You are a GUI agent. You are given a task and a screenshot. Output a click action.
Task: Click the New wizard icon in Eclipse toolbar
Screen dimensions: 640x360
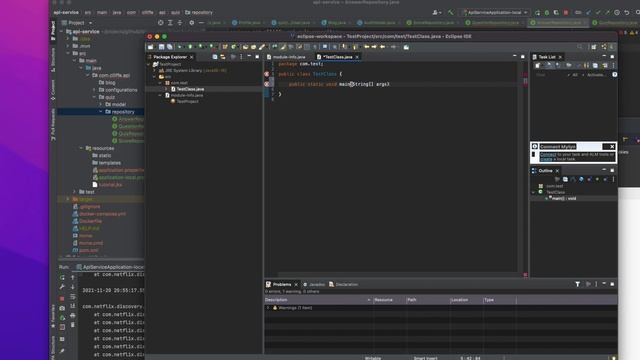[151, 47]
